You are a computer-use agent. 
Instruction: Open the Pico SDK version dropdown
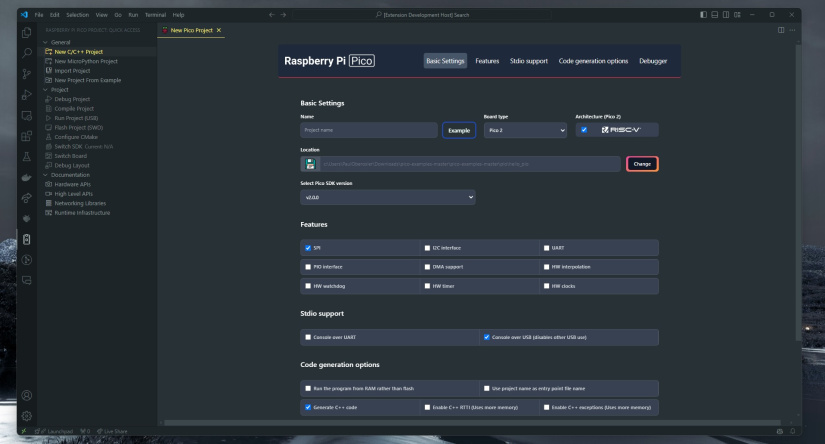point(388,197)
